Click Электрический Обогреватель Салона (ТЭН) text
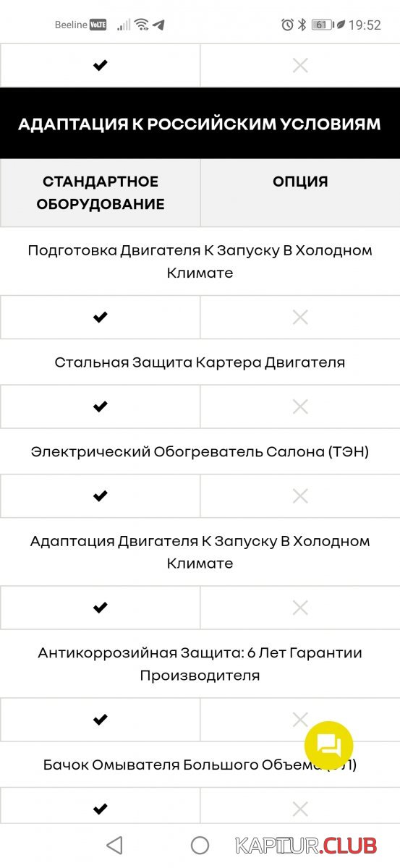This screenshot has width=400, height=868. (x=200, y=452)
